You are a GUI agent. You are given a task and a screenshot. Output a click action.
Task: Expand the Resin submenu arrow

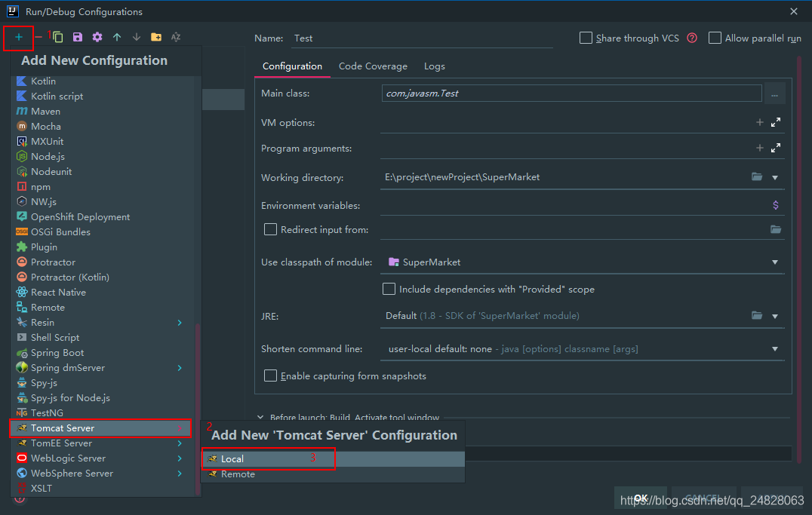pos(180,323)
